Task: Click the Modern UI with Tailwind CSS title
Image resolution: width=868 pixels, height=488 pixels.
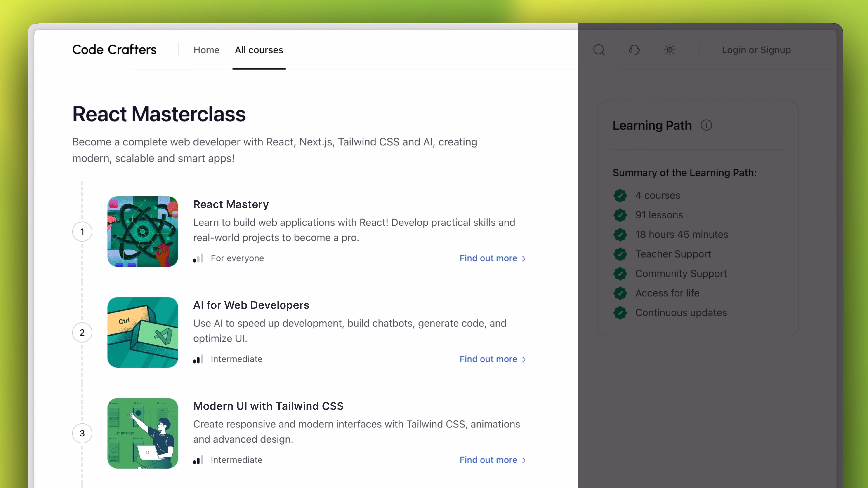Action: 268,406
